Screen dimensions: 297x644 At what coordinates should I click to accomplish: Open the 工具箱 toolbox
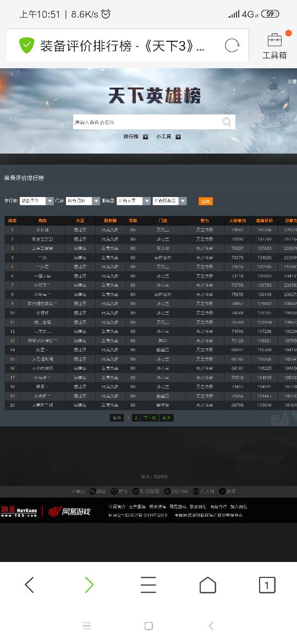point(274,45)
